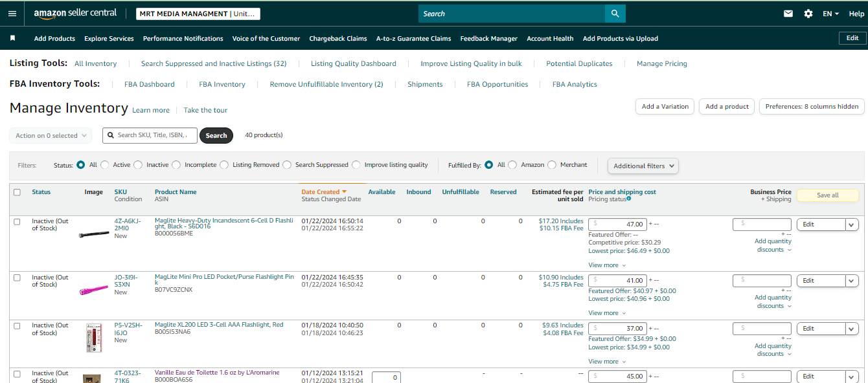Click the search magnifier button in header
This screenshot has width=868, height=383.
click(x=615, y=14)
